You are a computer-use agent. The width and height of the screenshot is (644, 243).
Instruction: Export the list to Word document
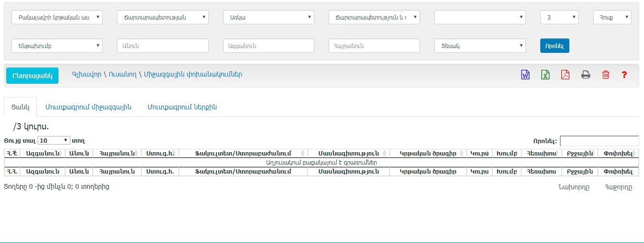[x=525, y=75]
